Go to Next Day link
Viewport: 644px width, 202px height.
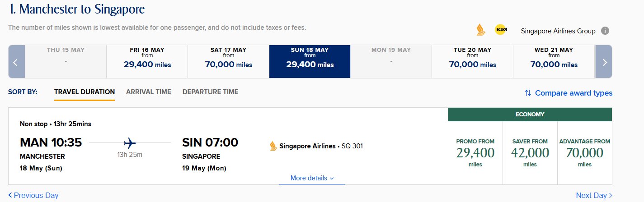click(594, 195)
